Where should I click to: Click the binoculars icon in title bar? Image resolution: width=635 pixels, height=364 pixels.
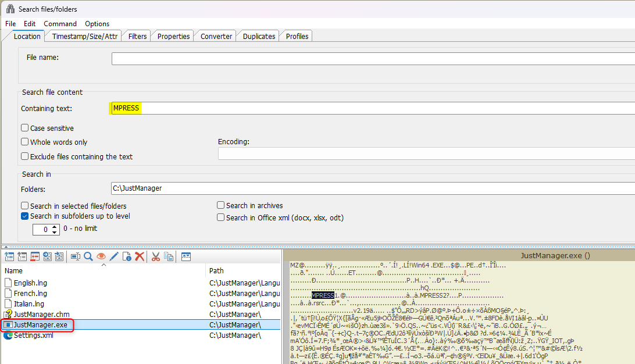click(x=10, y=9)
